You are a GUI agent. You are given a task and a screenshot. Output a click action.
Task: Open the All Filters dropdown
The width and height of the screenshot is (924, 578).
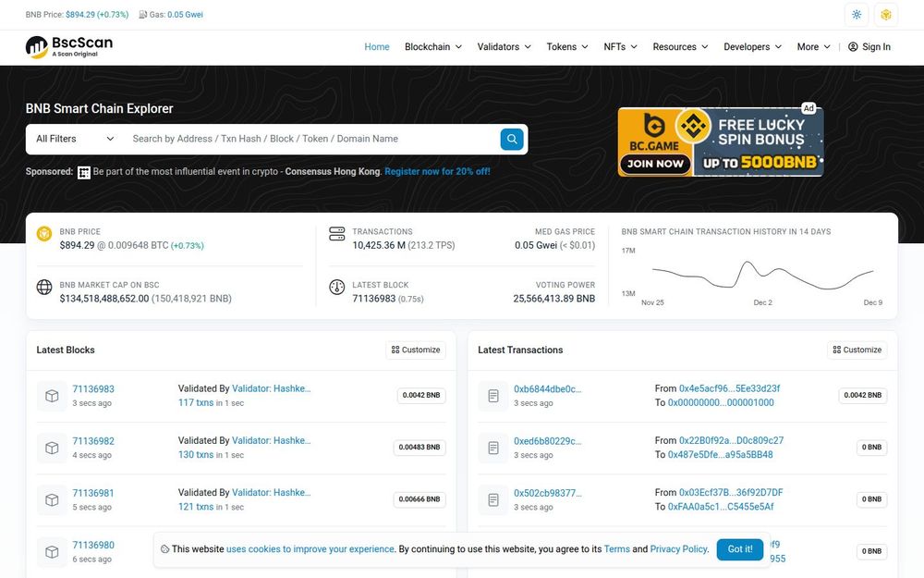(x=75, y=140)
